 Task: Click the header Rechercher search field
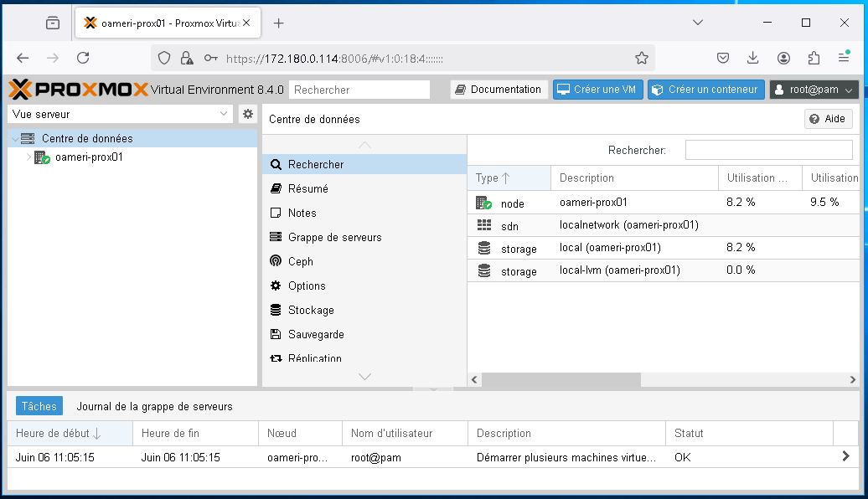click(359, 90)
